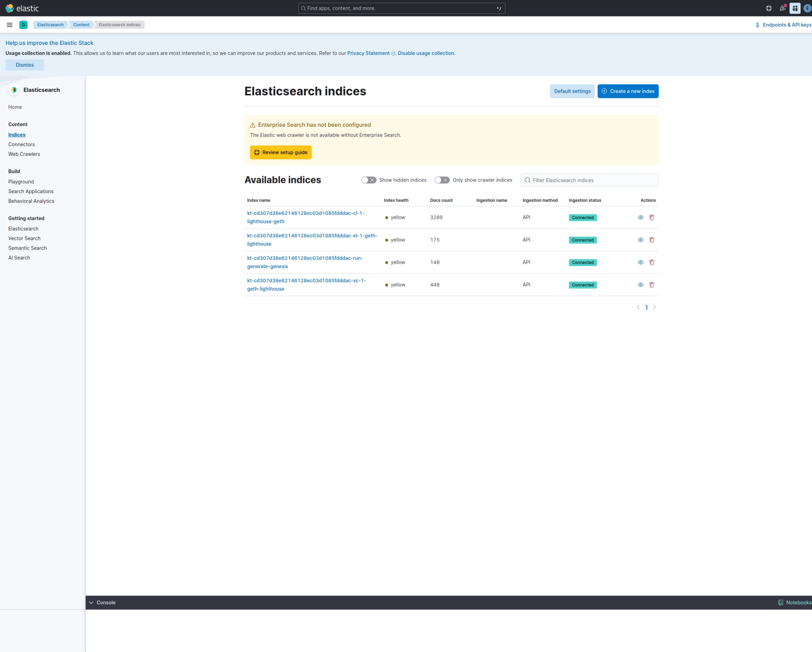Delete the kt-...-run-generate-genesis index
812x652 pixels.
(652, 262)
